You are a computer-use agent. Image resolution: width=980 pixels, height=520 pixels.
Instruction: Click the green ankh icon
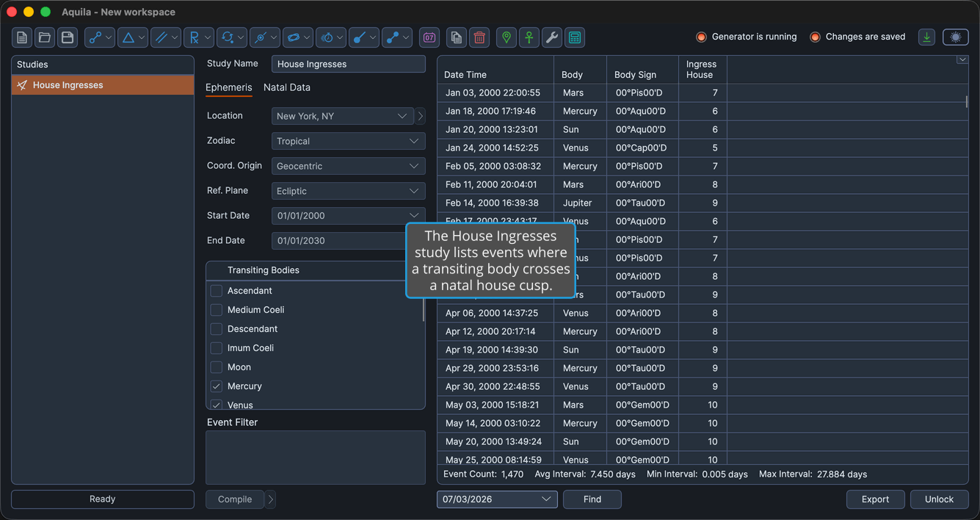pos(529,37)
